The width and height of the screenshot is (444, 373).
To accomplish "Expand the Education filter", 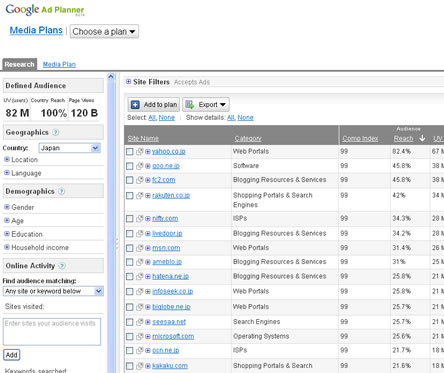I will coord(7,234).
